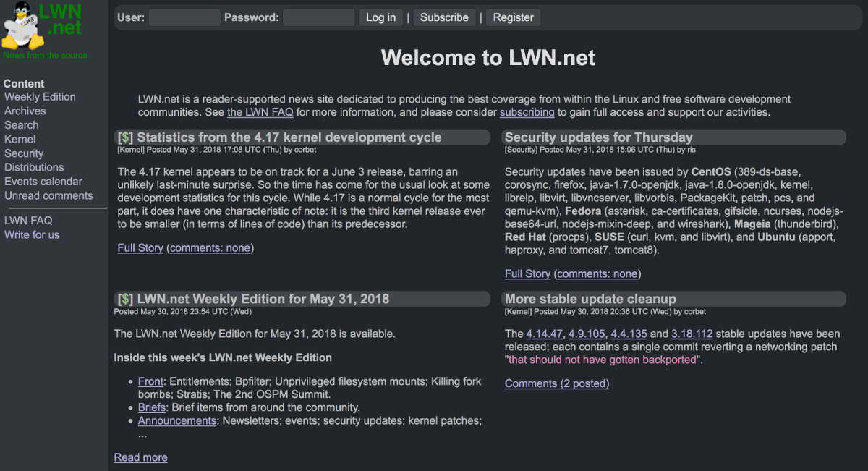The width and height of the screenshot is (868, 471).
Task: Open the 4.9.105 stable update link
Action: pyautogui.click(x=587, y=334)
